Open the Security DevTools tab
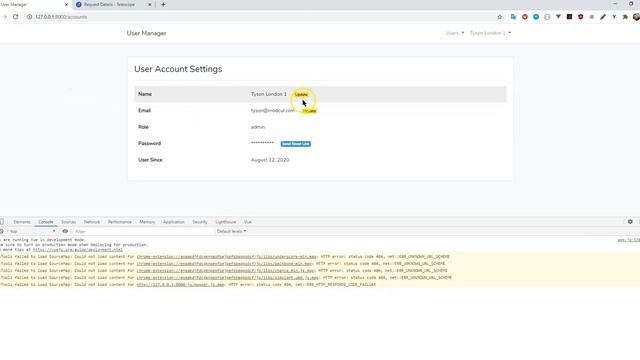 pos(200,222)
